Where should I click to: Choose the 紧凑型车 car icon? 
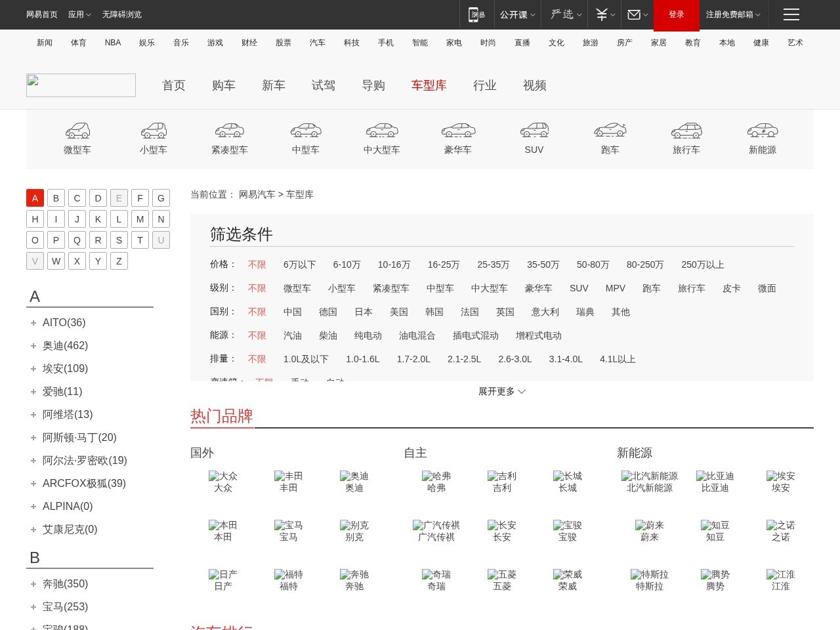point(230,130)
